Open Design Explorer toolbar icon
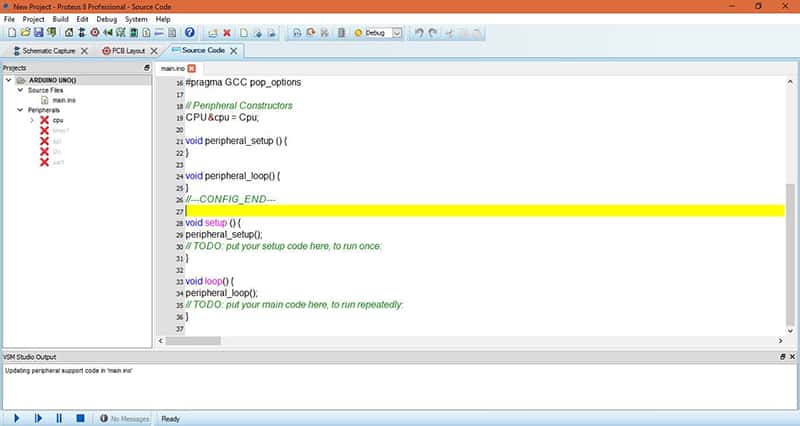The height and width of the screenshot is (426, 800). pos(134,33)
